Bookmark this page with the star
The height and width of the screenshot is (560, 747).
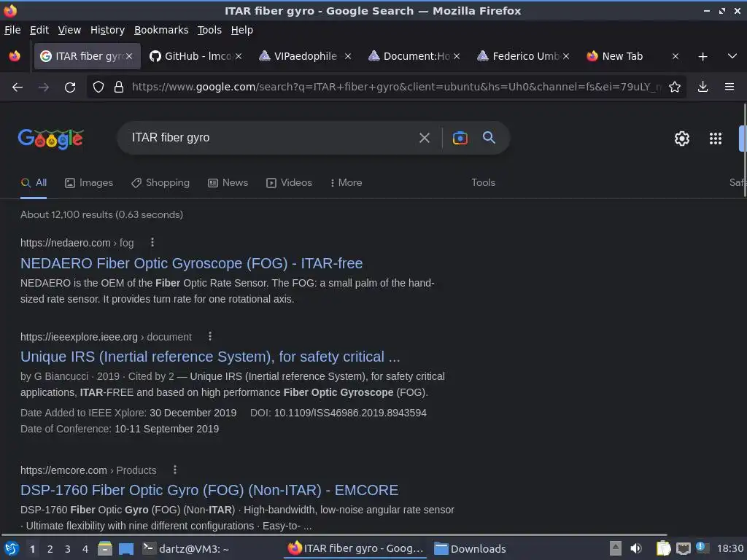pos(675,87)
